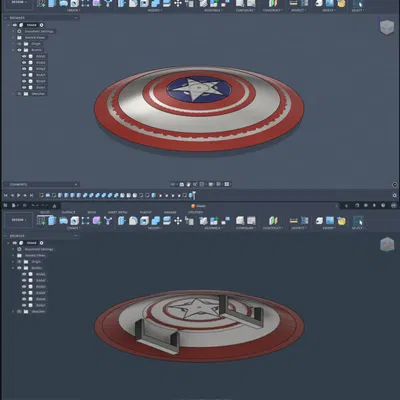400x400 pixels.
Task: Click ViewCube in upper window viewport
Action: point(387,27)
